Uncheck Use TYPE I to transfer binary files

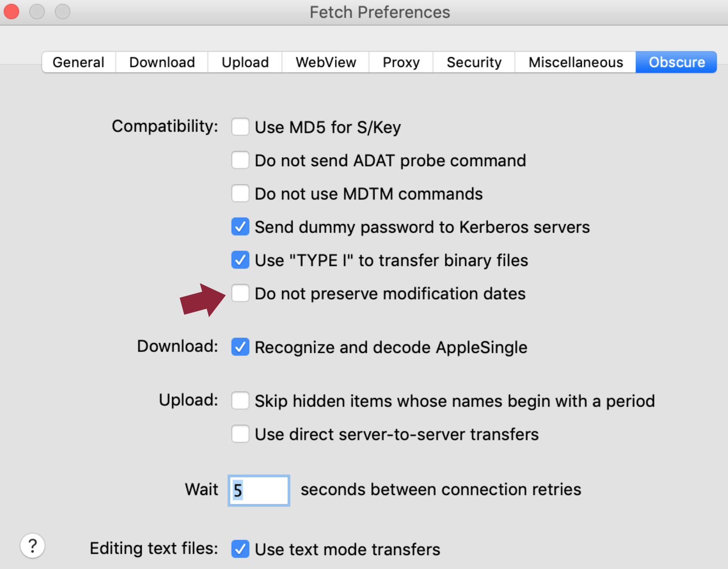240,260
